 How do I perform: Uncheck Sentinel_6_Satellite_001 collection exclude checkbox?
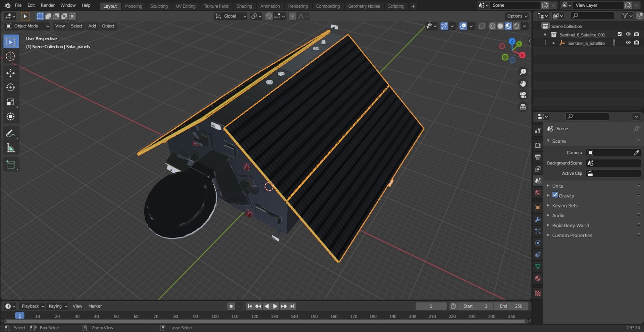[x=620, y=34]
